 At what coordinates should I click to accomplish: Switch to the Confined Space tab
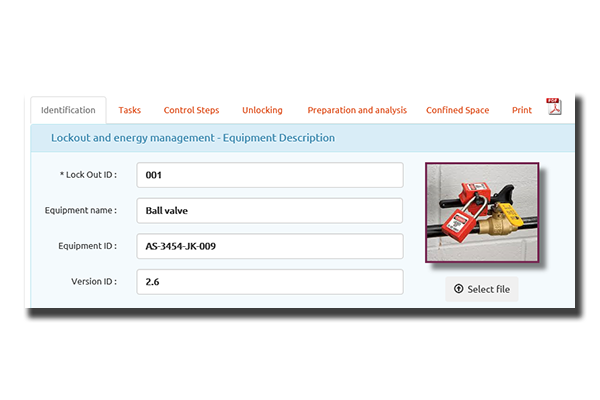coord(457,110)
